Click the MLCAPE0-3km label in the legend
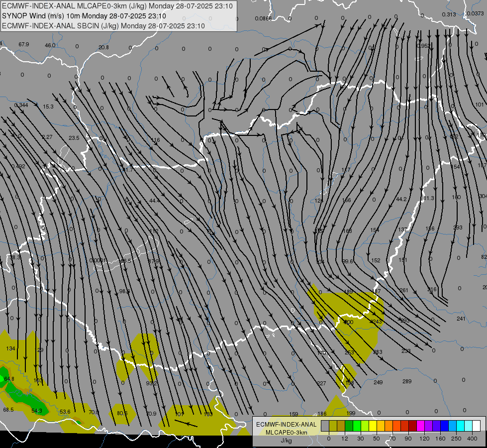487x448 pixels. [287, 433]
